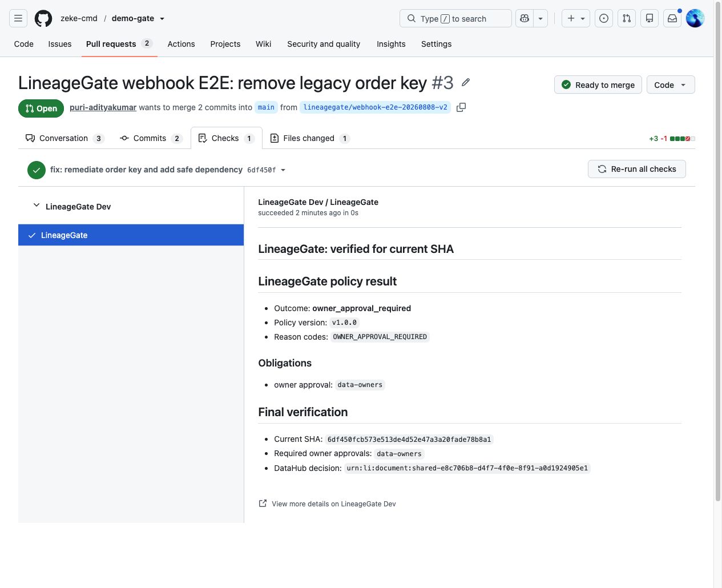Open the Insights tab
The width and height of the screenshot is (722, 588).
pos(391,44)
